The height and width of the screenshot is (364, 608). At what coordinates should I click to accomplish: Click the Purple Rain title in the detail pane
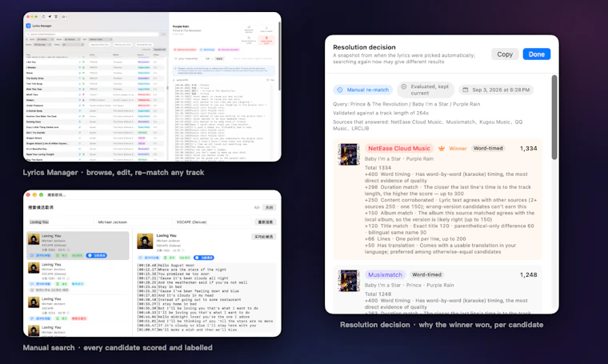coord(181,26)
